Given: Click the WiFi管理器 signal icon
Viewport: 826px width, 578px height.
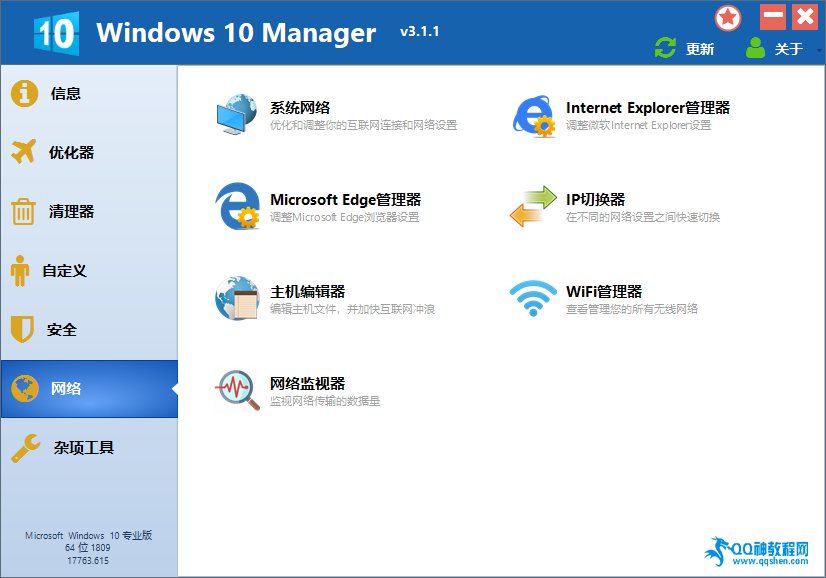Looking at the screenshot, I should click(x=533, y=298).
